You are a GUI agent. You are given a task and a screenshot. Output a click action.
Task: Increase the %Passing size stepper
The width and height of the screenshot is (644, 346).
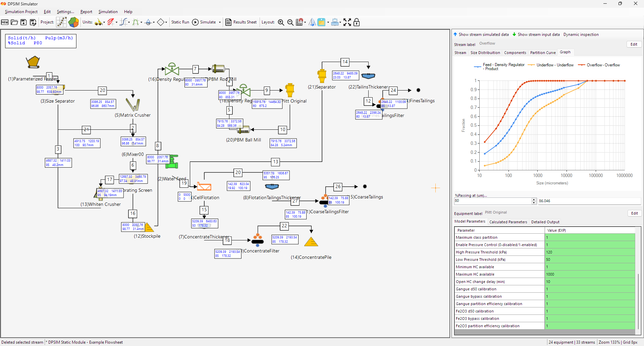coord(534,199)
